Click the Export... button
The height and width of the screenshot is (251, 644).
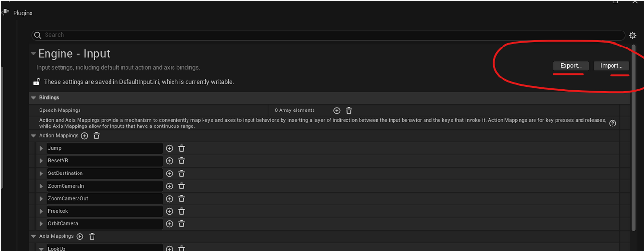pos(571,66)
